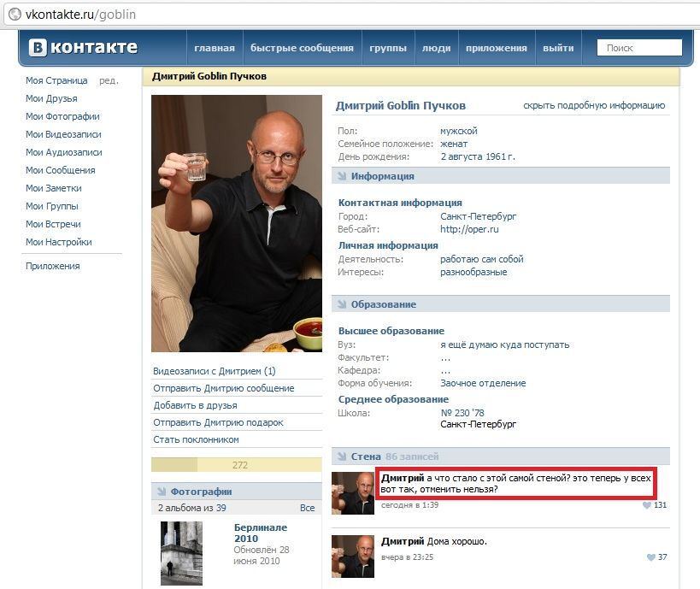The width and height of the screenshot is (700, 589).
Task: Click the collapse arrow icon beside Образование
Action: point(342,304)
